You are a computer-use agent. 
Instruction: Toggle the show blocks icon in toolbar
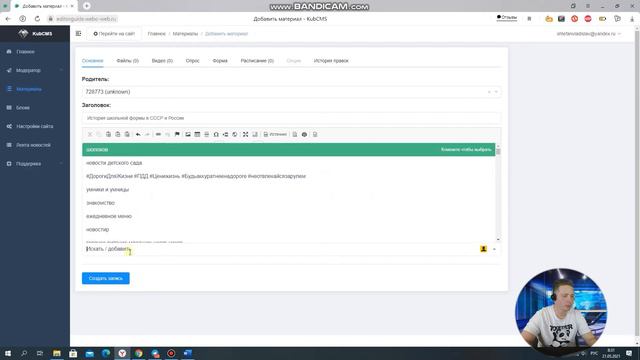[255, 134]
